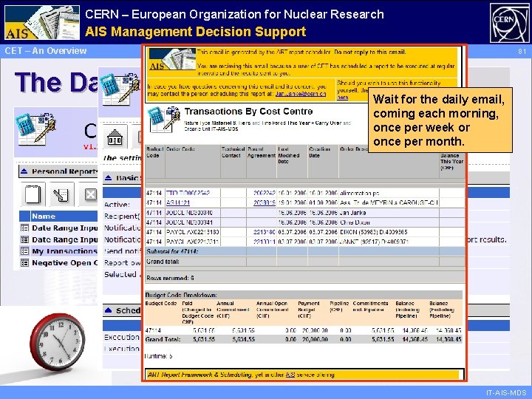Click the list icon beside Negative Open row
This screenshot has width=532, height=399.
click(24, 262)
